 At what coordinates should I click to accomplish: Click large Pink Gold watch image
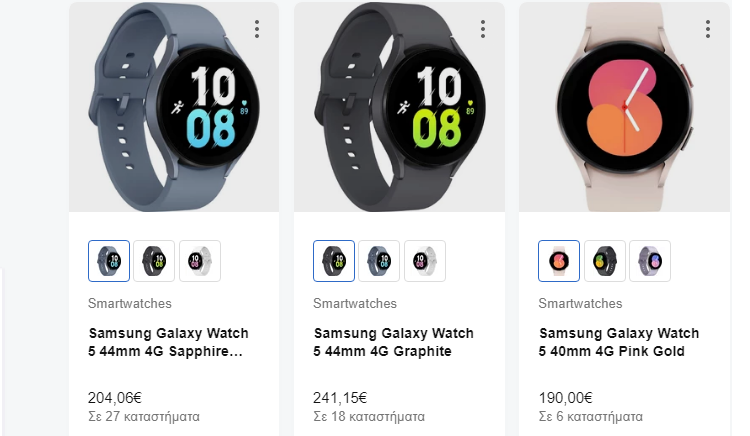tap(624, 107)
